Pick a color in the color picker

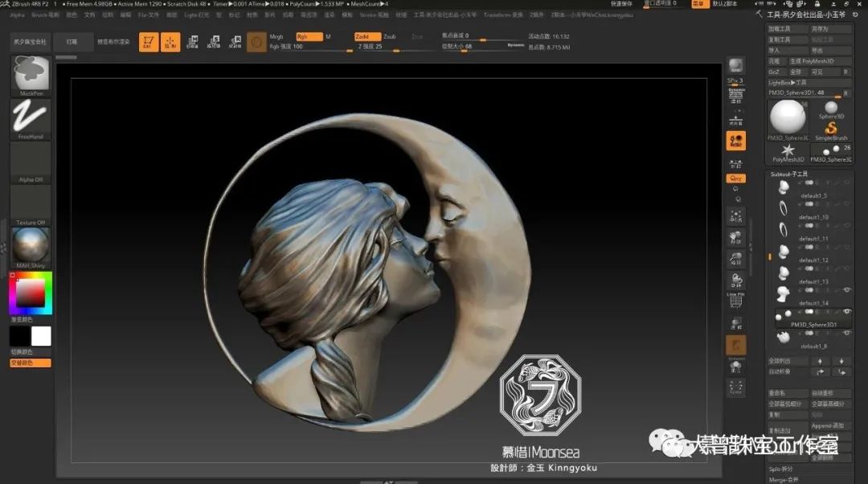click(31, 293)
